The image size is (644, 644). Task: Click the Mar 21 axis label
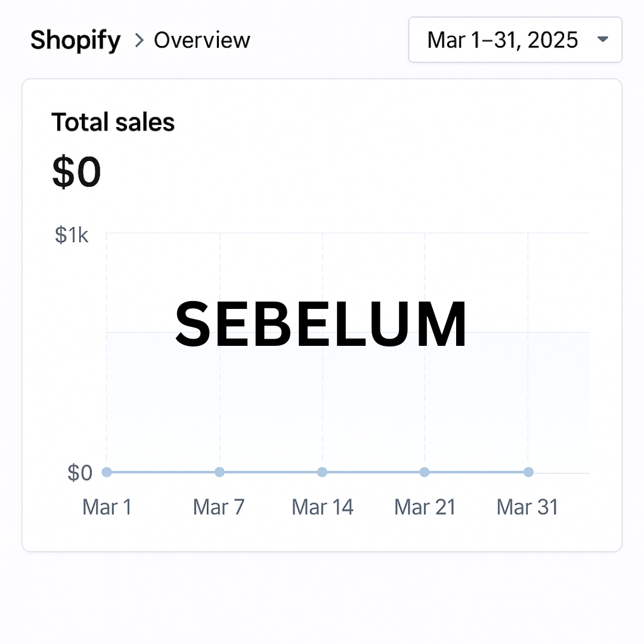tap(425, 507)
